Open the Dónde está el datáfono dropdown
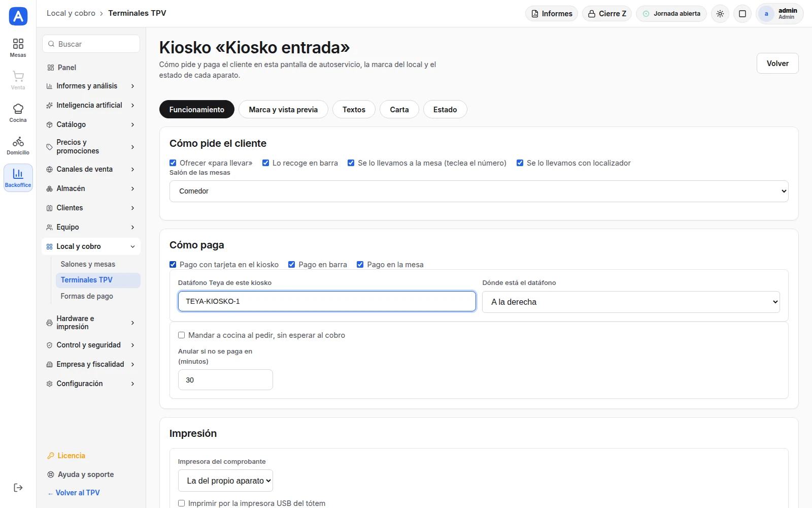This screenshot has width=812, height=508. tap(631, 302)
